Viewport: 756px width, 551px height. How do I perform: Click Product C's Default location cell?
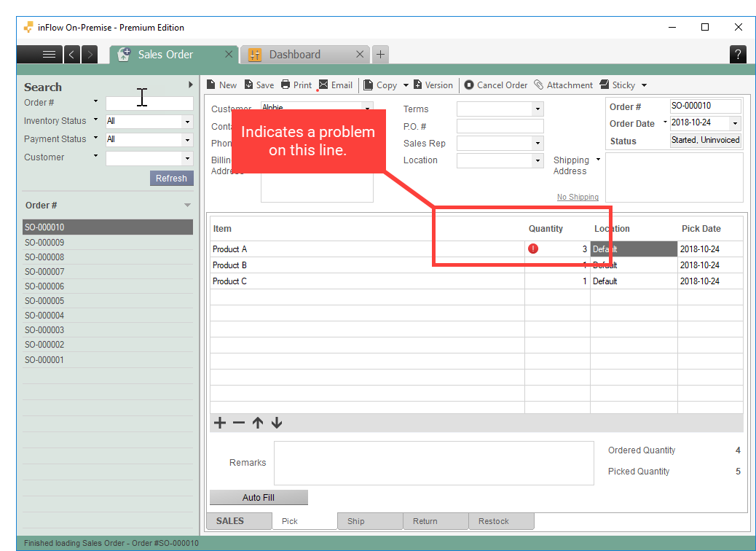point(634,281)
